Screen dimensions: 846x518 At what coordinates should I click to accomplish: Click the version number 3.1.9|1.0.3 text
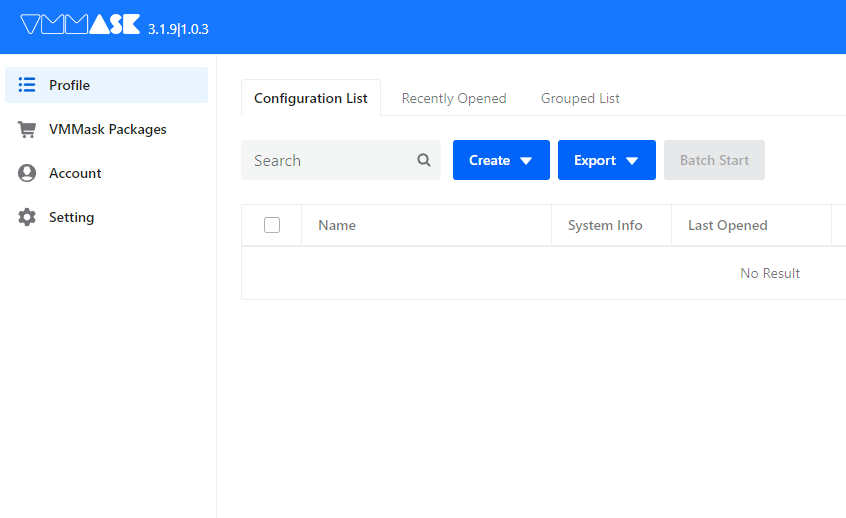tap(178, 29)
